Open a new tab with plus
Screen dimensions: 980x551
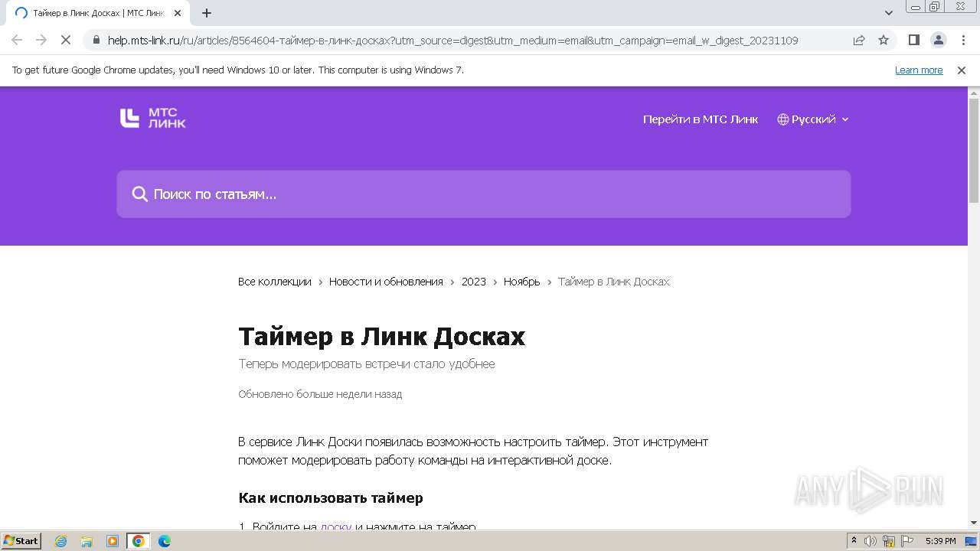pyautogui.click(x=207, y=13)
